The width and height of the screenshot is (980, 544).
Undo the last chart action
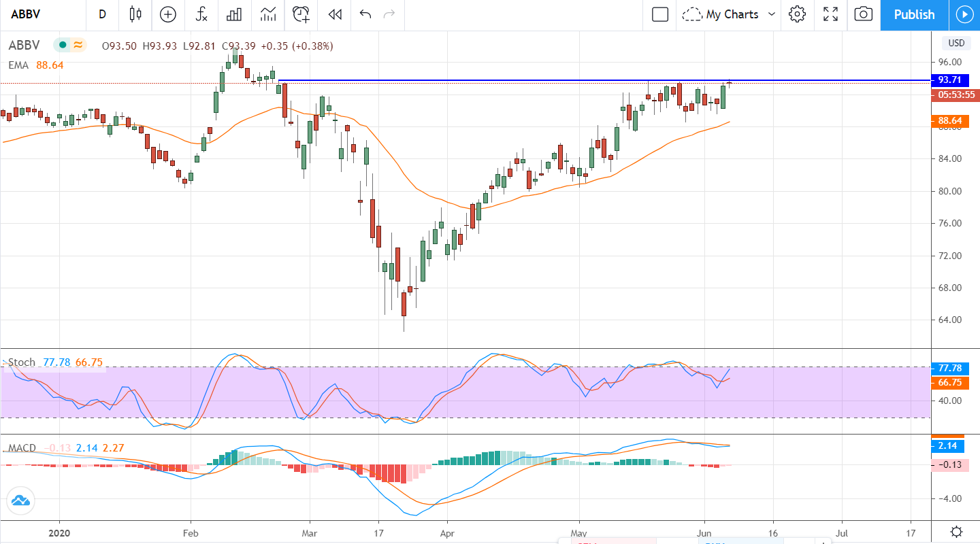[365, 14]
